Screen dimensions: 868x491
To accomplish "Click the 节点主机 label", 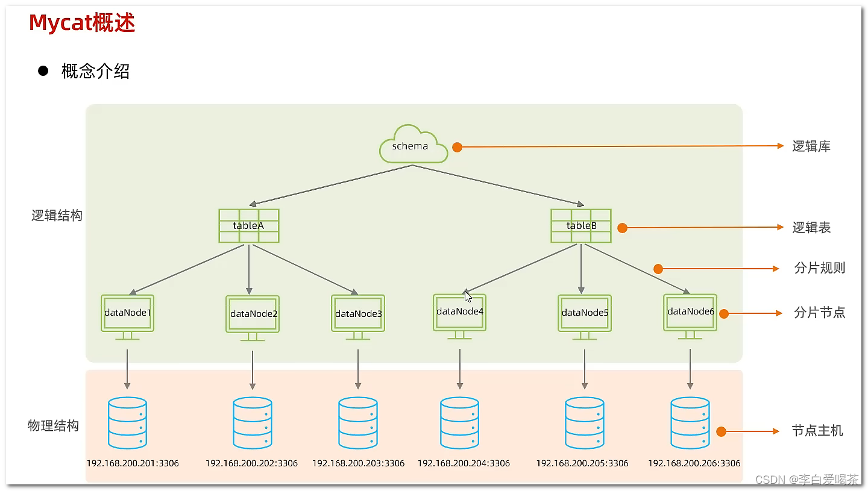I will (x=817, y=431).
